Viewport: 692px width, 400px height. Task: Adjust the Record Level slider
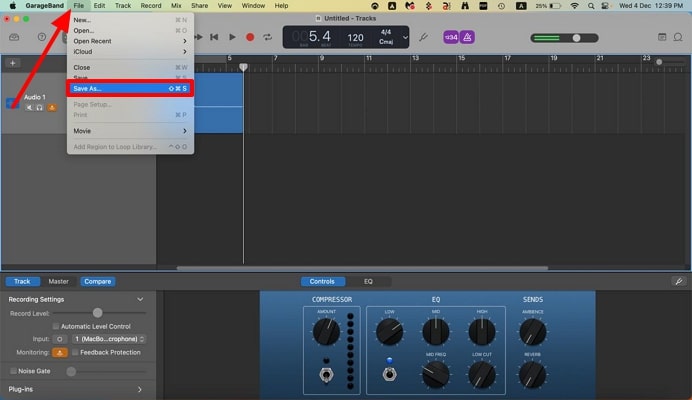coord(99,313)
